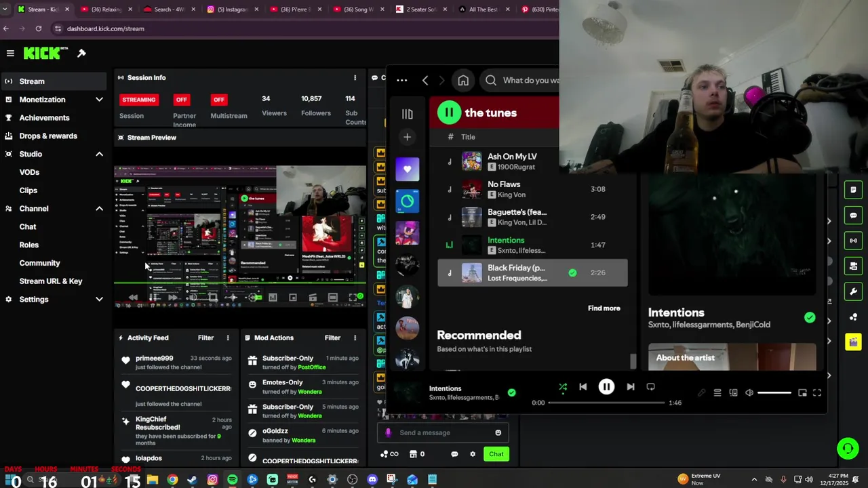868x488 pixels.
Task: Toggle Multistream OFF badge
Action: click(x=218, y=100)
